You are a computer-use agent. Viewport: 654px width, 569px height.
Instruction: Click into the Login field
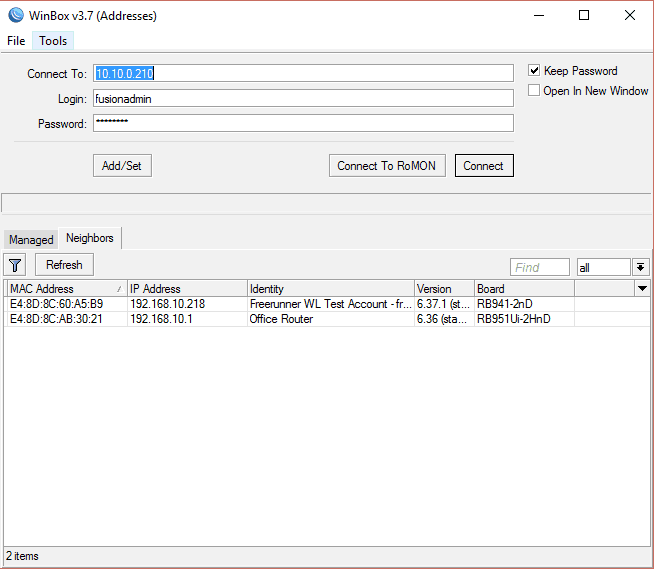click(303, 98)
